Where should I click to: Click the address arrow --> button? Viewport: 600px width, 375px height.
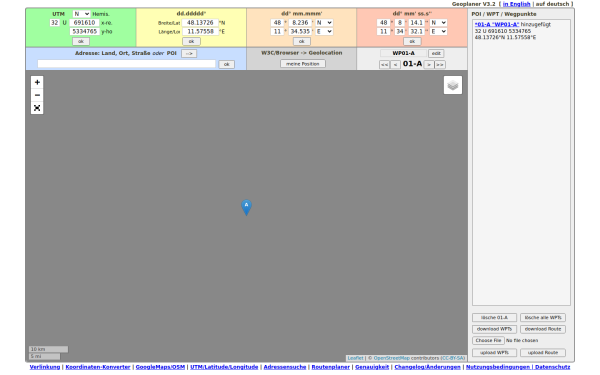189,53
